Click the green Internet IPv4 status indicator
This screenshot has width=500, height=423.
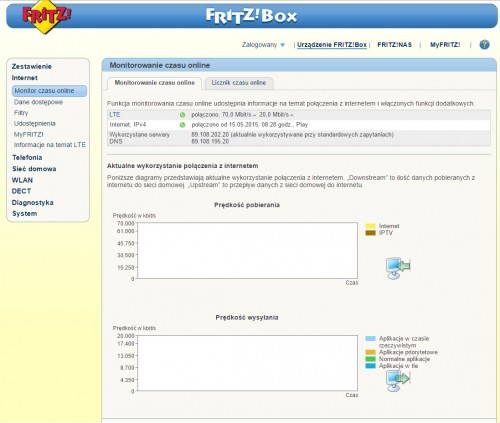pos(182,125)
